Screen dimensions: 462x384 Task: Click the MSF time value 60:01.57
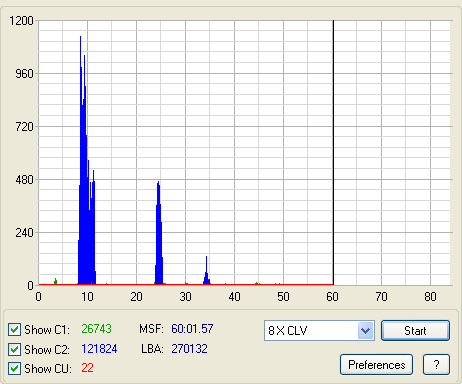tap(192, 329)
